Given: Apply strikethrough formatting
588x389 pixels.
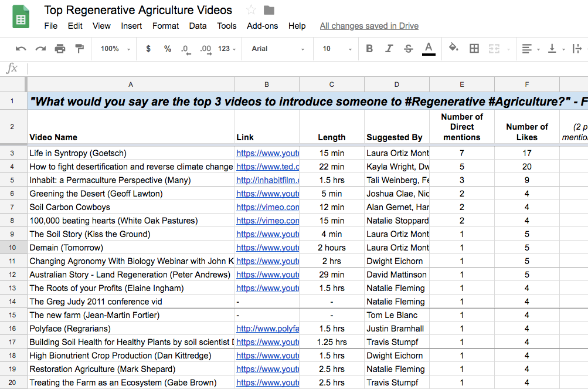Looking at the screenshot, I should coord(409,49).
